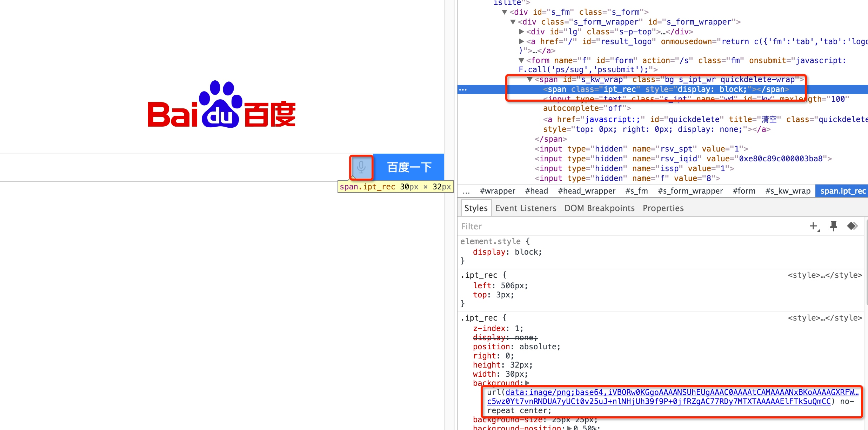868x430 pixels.
Task: Expand the background property triangle
Action: (527, 383)
